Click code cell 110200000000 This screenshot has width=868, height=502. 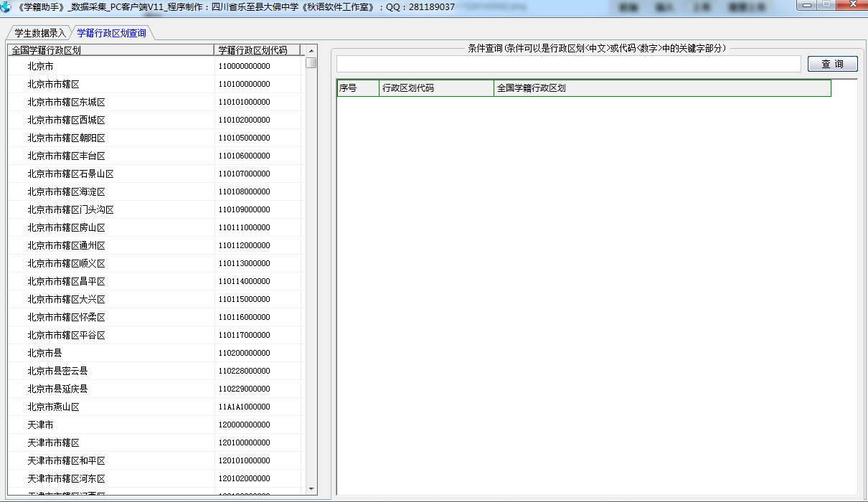tap(258, 353)
